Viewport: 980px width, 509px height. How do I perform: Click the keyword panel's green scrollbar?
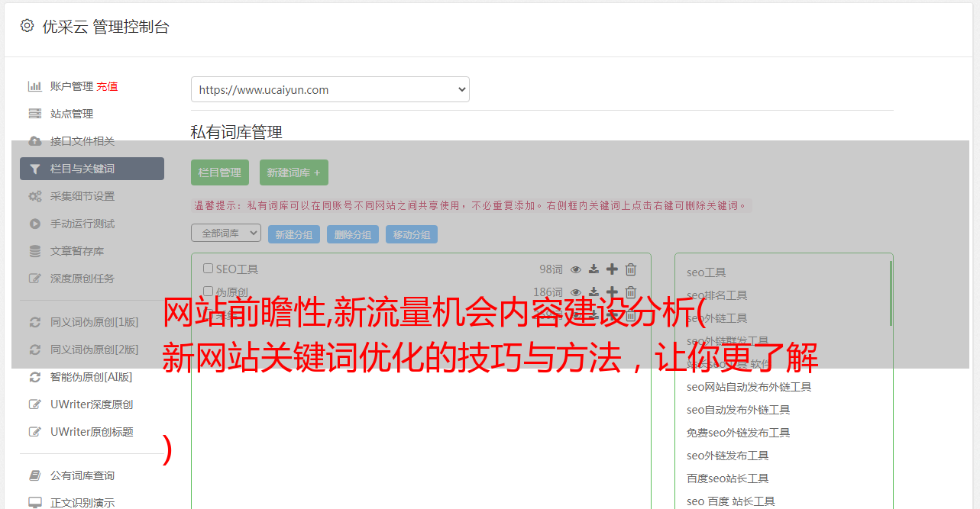891,293
